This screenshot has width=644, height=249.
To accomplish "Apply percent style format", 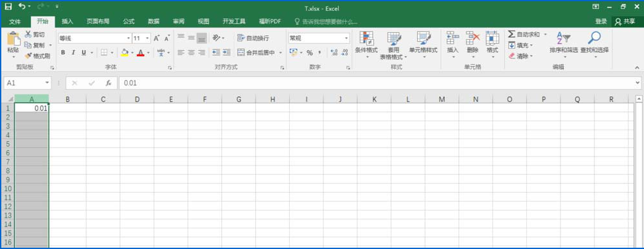I will coord(310,53).
